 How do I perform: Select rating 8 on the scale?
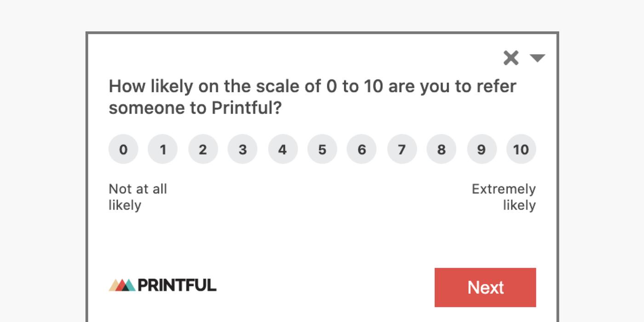click(x=441, y=149)
